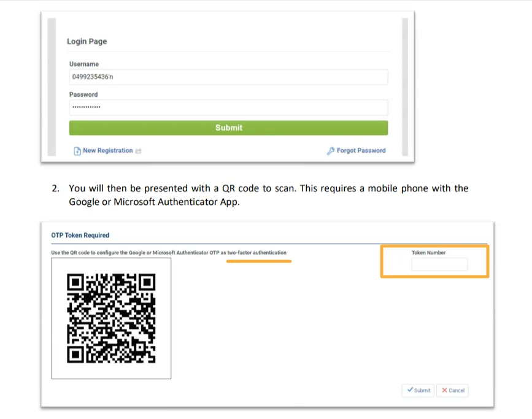Click the Username label text

(84, 64)
